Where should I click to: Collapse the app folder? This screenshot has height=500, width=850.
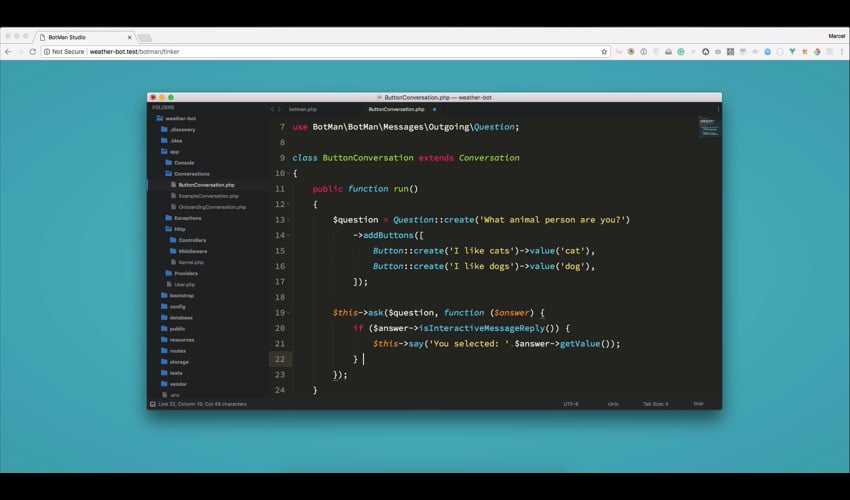click(x=171, y=152)
